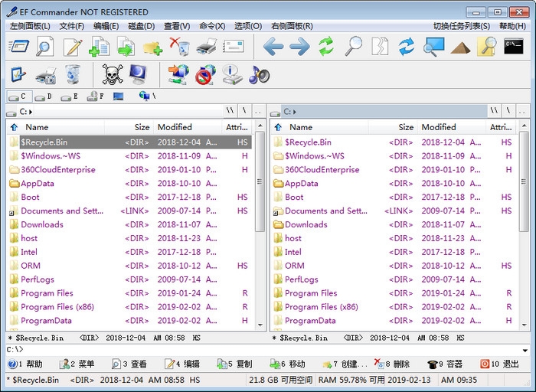Click the printer toolbar icon

point(207,46)
